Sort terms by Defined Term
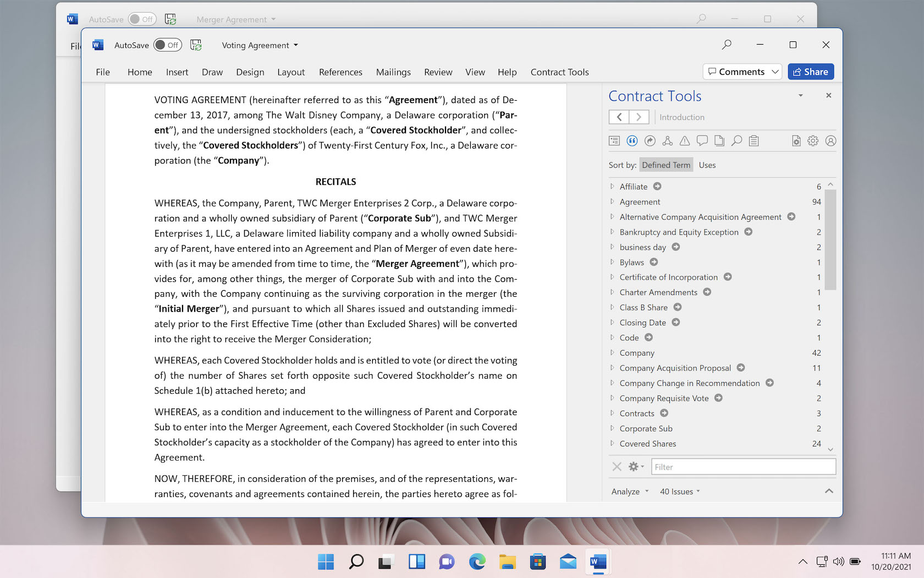 tap(666, 165)
